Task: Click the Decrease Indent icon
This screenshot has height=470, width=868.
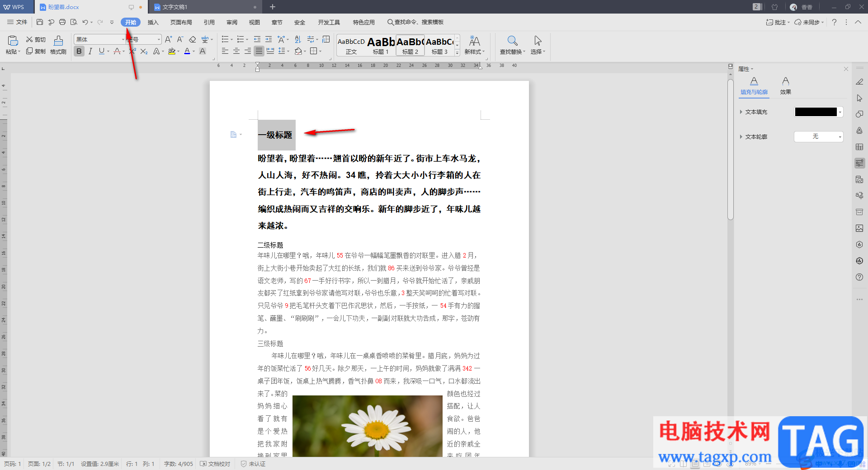Action: [257, 39]
